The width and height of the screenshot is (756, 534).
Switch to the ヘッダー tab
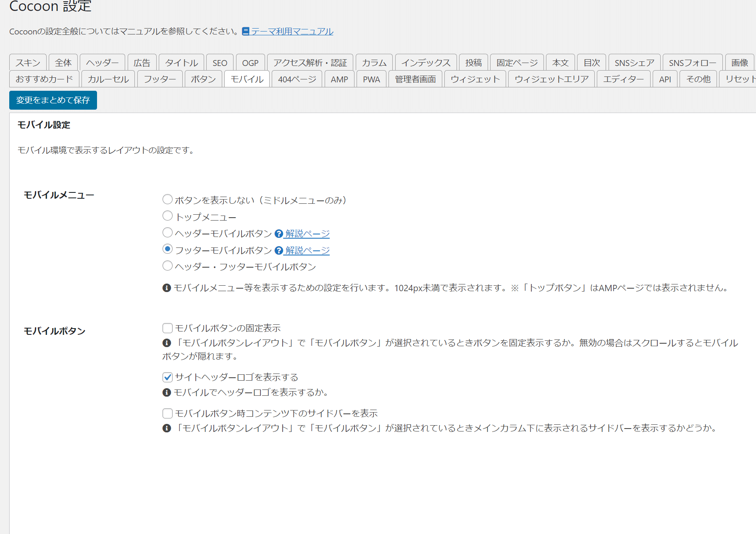pos(102,63)
